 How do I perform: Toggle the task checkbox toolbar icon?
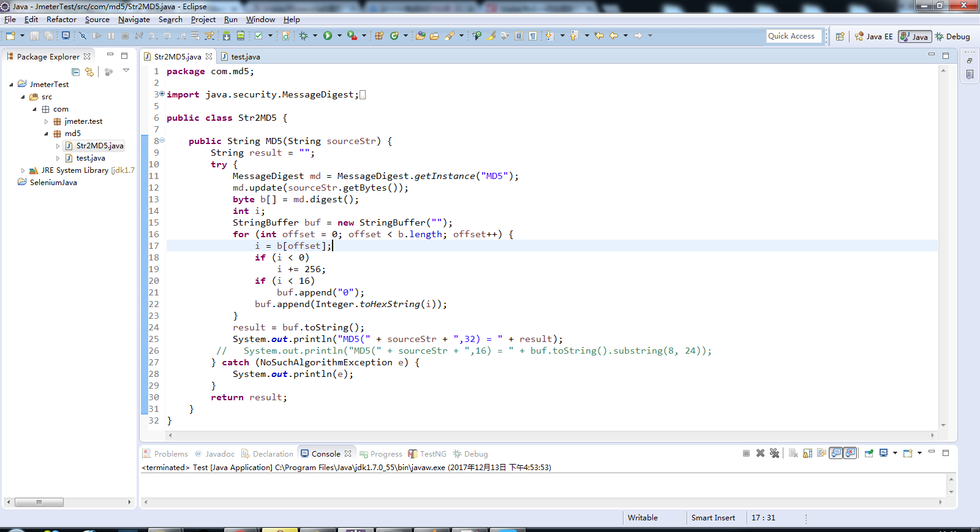[258, 36]
